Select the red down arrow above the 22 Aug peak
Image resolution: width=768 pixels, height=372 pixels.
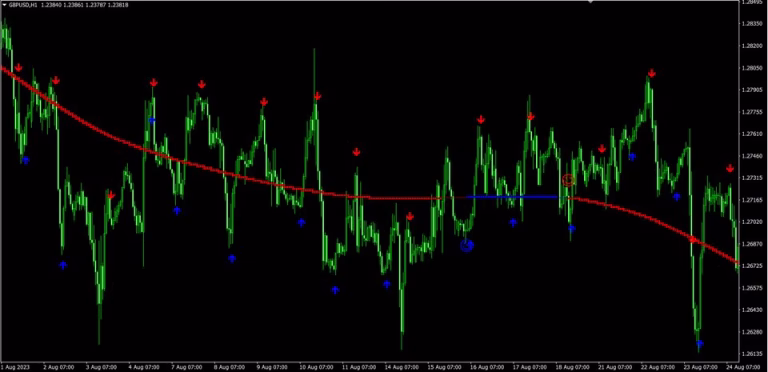pos(651,73)
